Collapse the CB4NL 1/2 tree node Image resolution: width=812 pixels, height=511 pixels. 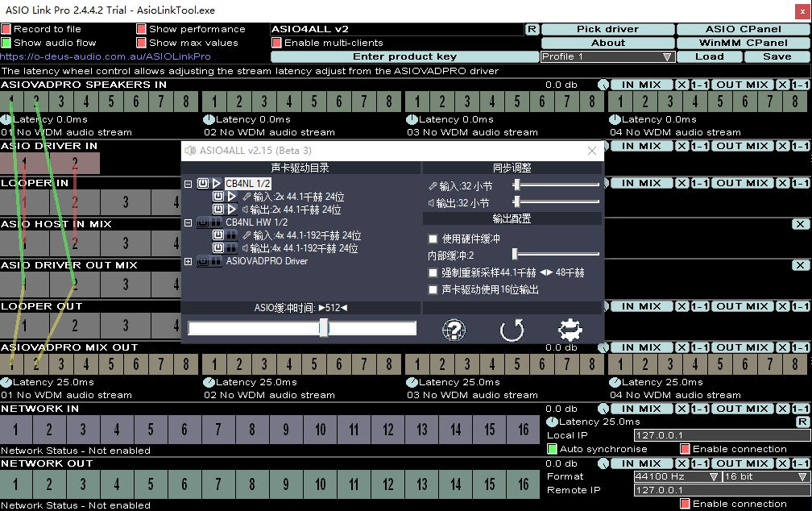(x=188, y=184)
